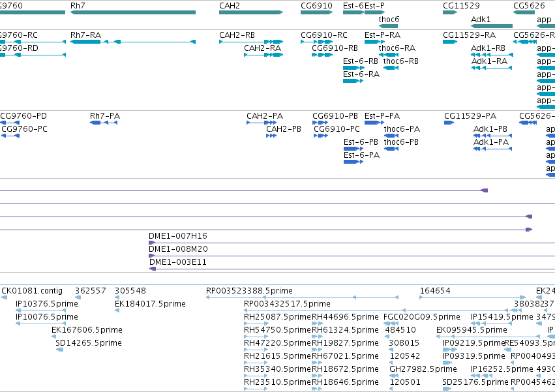Click the CAH2-PA protein label
555x392 pixels.
click(x=265, y=116)
